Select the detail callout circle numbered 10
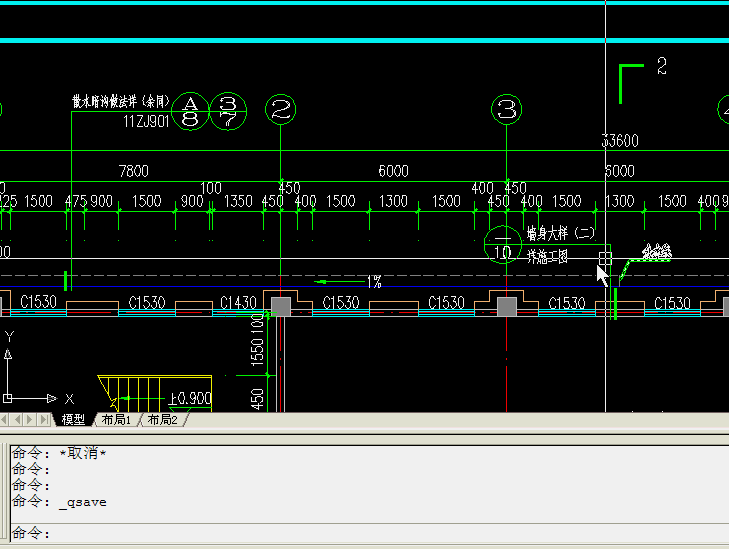This screenshot has height=549, width=729. (502, 244)
